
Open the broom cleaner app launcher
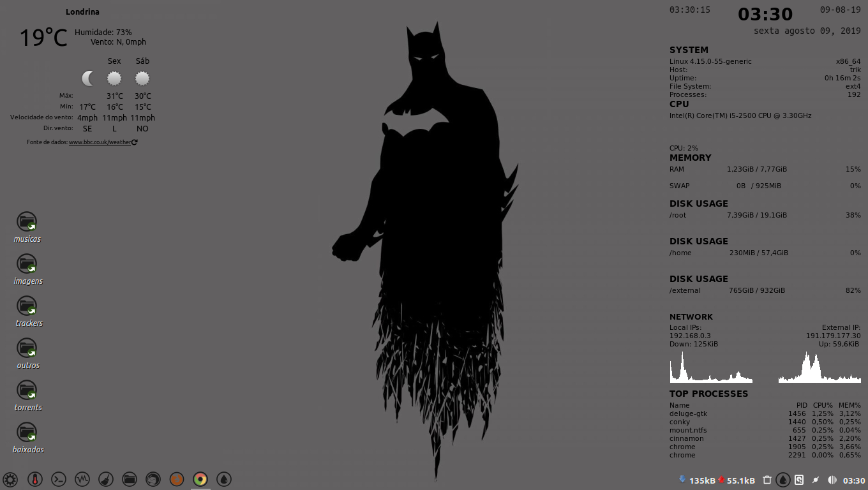click(106, 479)
